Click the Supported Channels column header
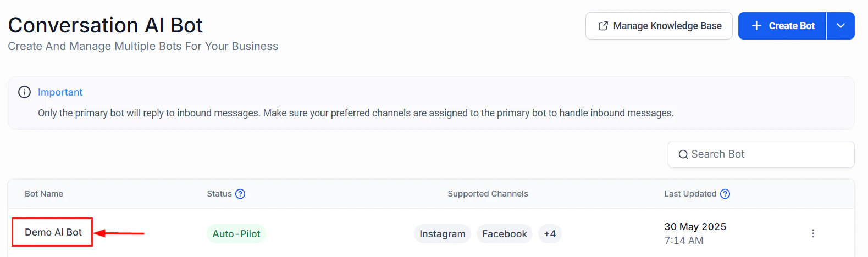 pos(488,194)
